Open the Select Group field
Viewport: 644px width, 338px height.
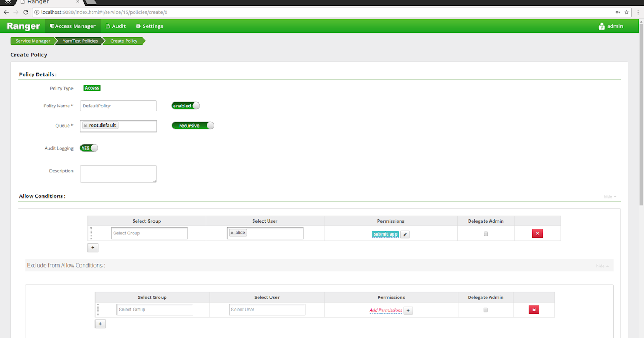pyautogui.click(x=149, y=233)
